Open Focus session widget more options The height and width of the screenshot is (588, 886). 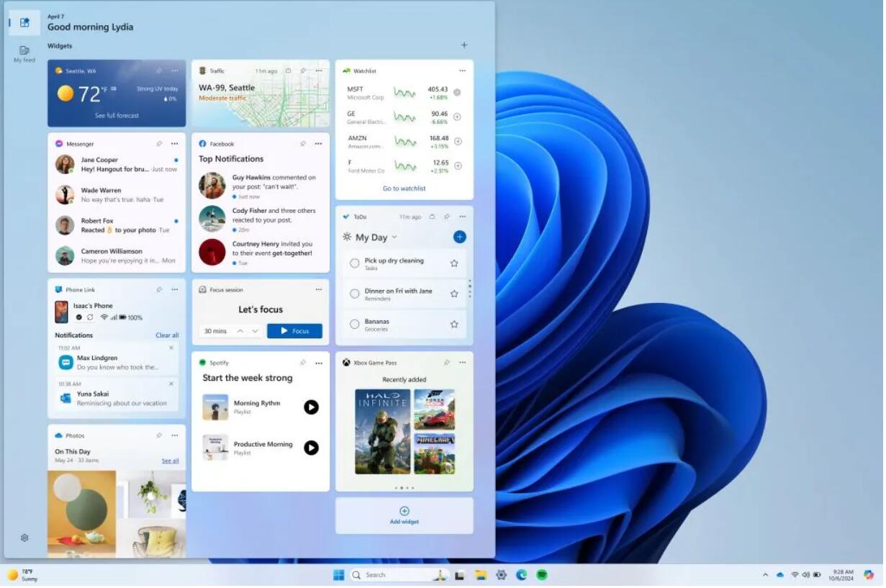pyautogui.click(x=319, y=290)
